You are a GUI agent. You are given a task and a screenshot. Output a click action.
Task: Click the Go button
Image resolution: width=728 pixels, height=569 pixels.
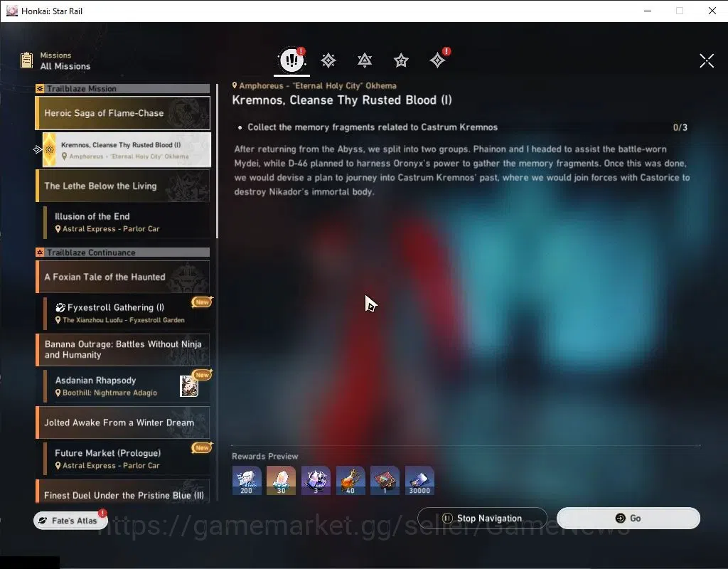(x=628, y=518)
